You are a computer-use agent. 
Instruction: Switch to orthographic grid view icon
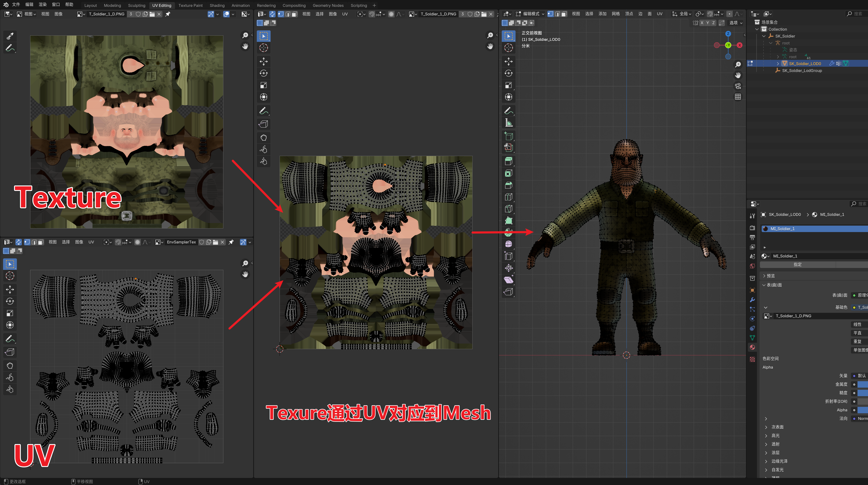coord(738,97)
